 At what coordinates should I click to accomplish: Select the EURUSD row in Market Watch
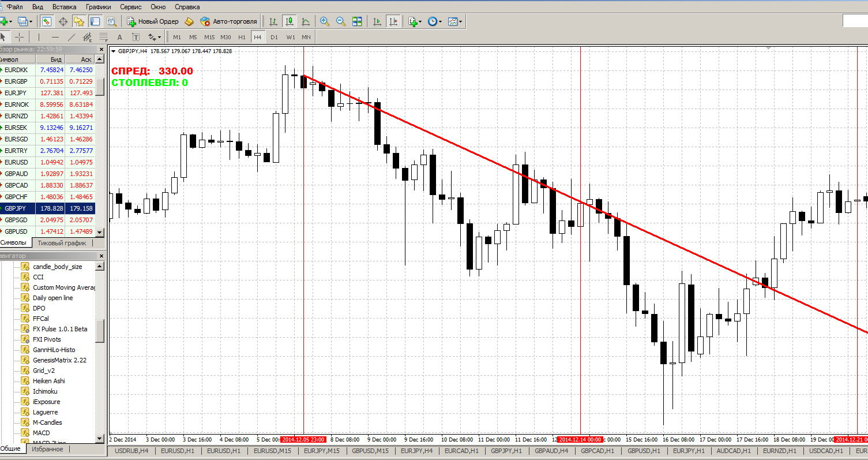47,162
